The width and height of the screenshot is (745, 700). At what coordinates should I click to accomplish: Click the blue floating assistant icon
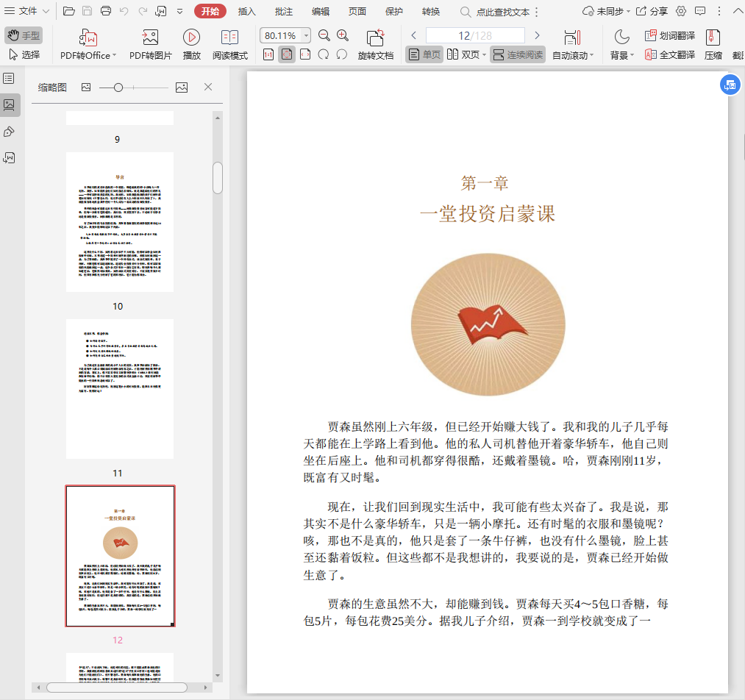[730, 85]
